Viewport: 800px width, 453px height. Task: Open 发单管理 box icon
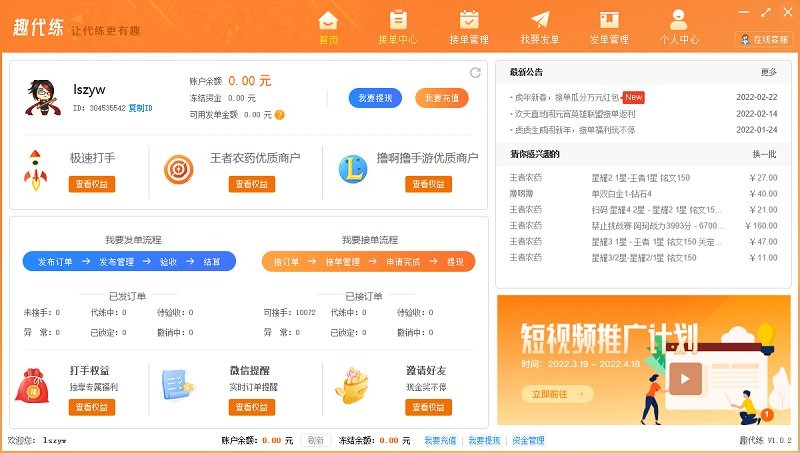[609, 26]
